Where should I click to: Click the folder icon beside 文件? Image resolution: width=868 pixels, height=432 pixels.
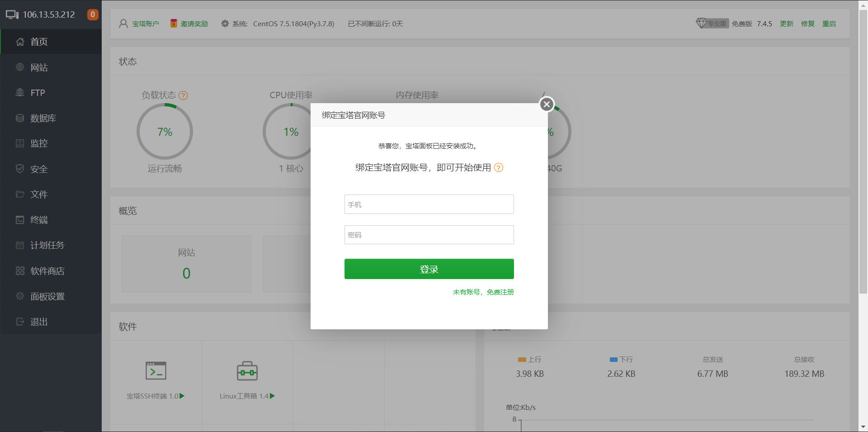click(20, 194)
